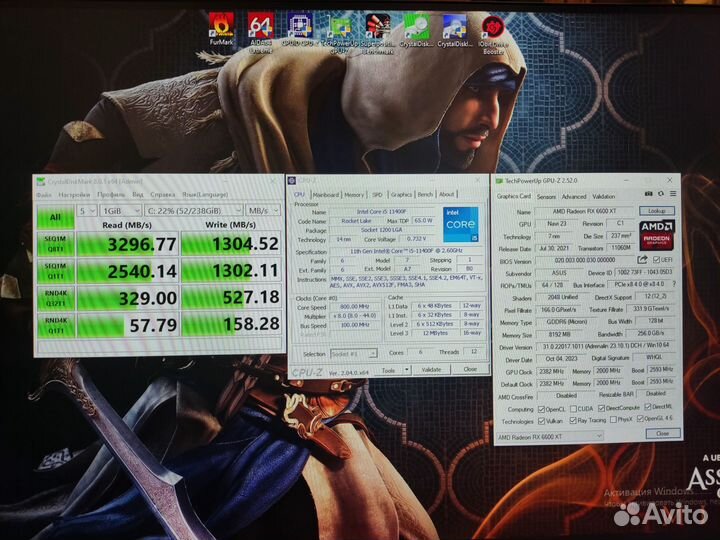Screen dimensions: 720x540
Task: Click the Close button in GPU-Z
Action: [662, 433]
